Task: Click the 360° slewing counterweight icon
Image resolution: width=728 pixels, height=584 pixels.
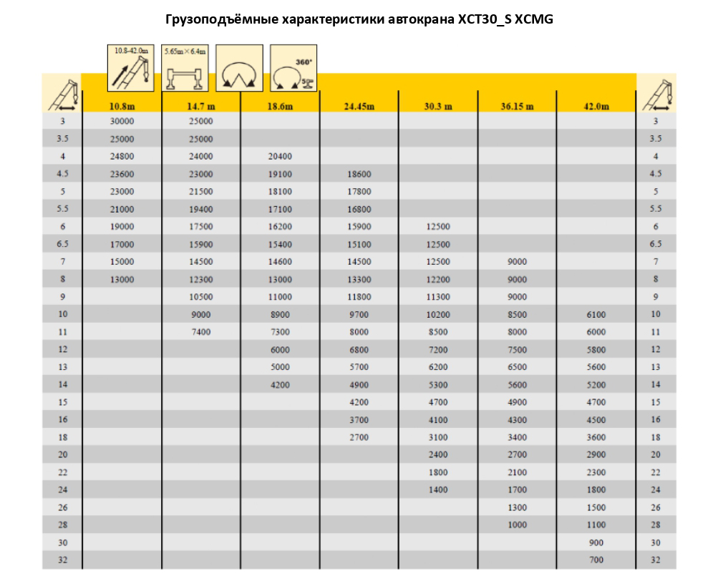Action: coord(293,68)
